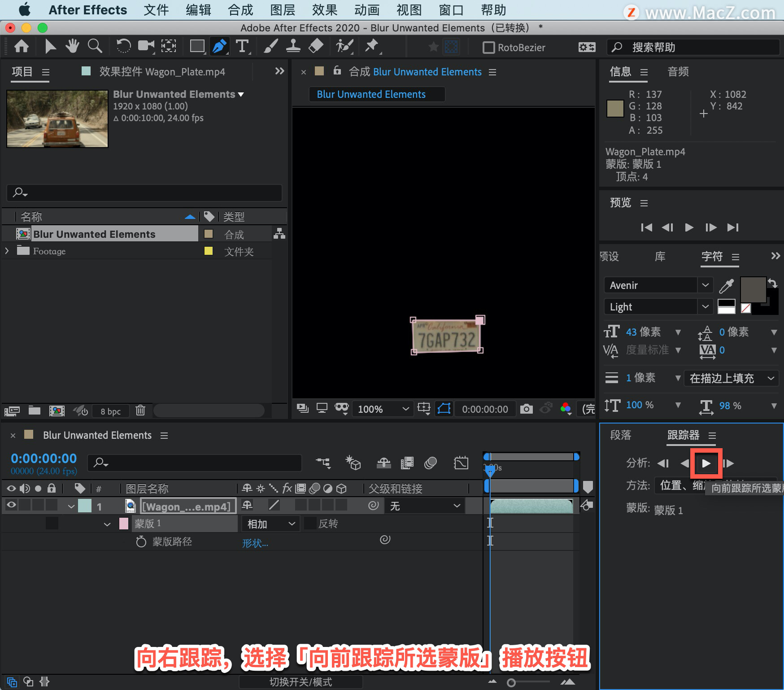Select the Hand tool
Viewport: 784px width, 690px height.
click(x=72, y=46)
